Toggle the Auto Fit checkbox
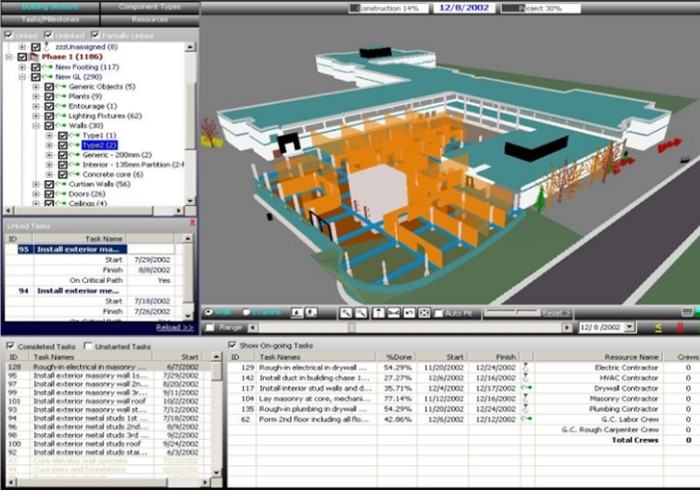The width and height of the screenshot is (700, 500). [439, 313]
